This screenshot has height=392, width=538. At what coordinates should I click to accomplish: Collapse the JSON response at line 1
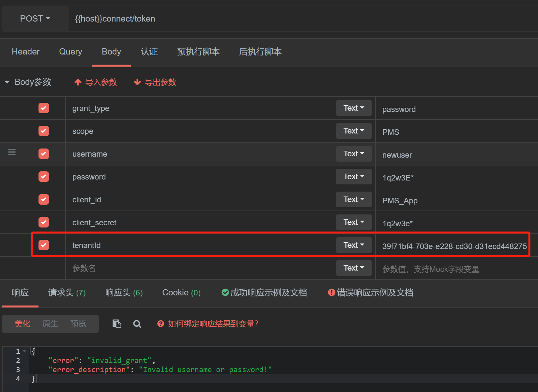coord(24,351)
